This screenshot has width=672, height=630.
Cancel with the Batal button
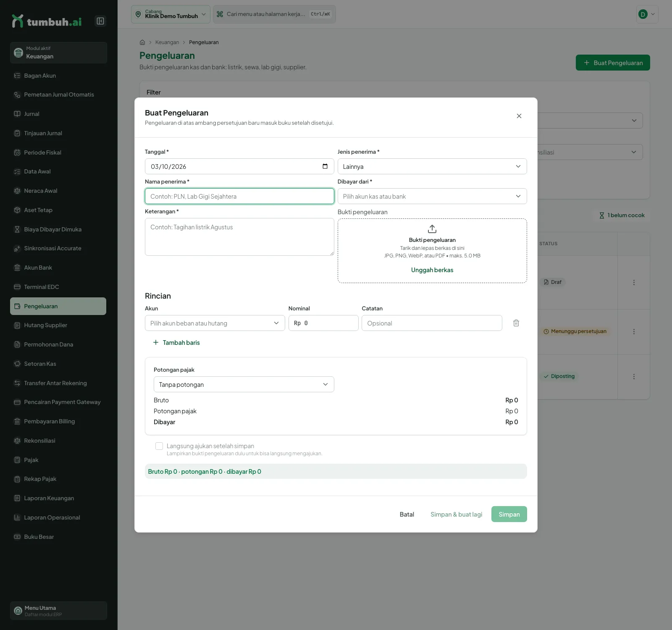coord(407,514)
